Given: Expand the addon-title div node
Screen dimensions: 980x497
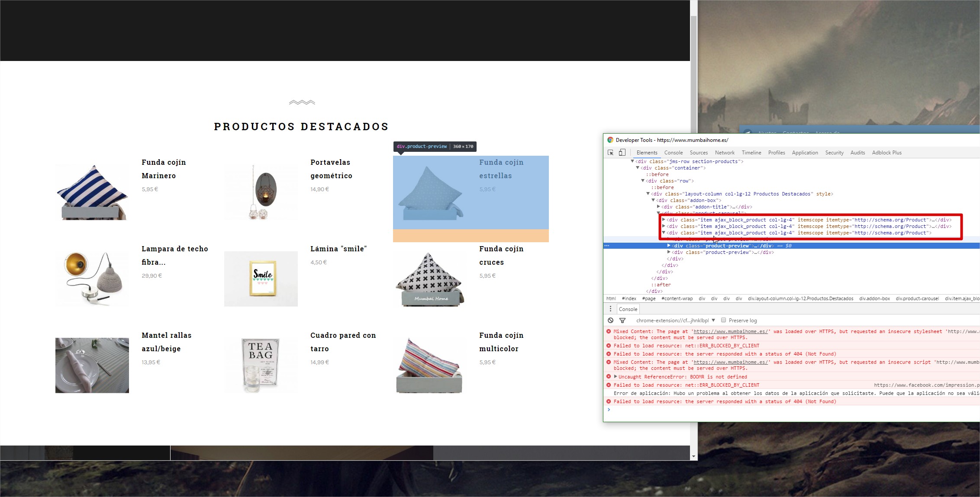Looking at the screenshot, I should [x=659, y=207].
